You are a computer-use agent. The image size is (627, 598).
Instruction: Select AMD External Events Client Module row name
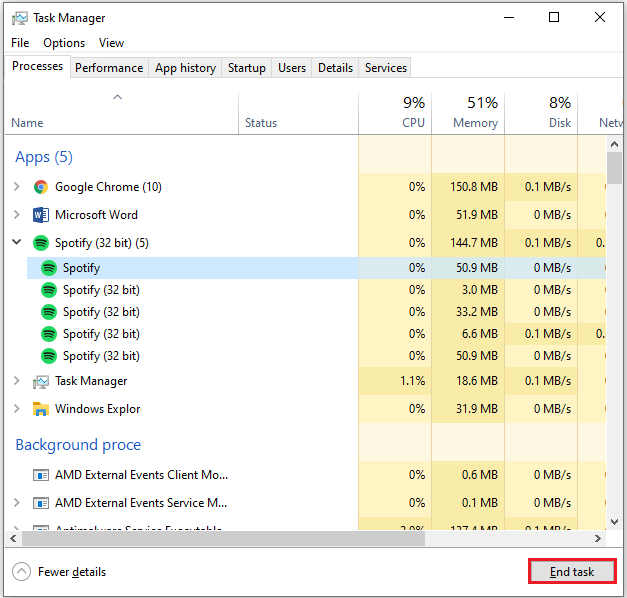[142, 475]
